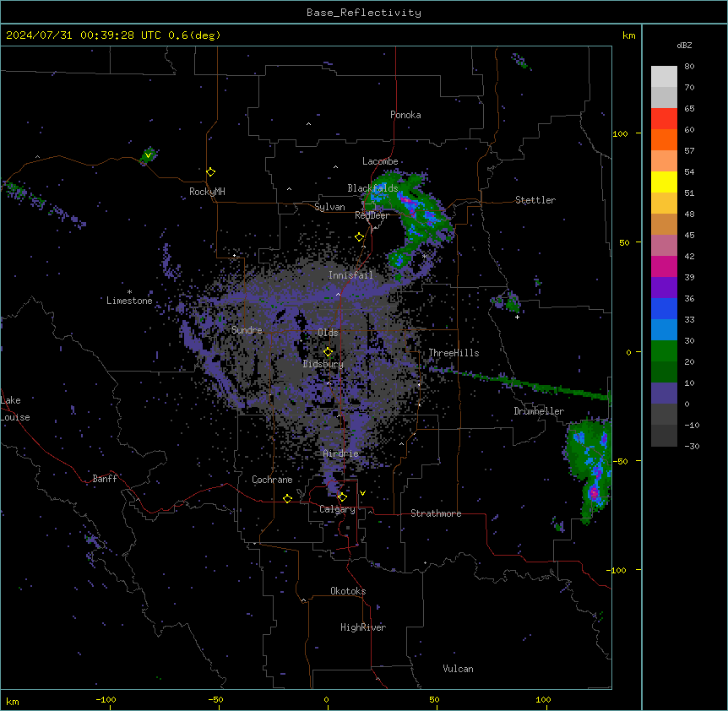
Task: Select the Stettler label
Action: point(535,200)
